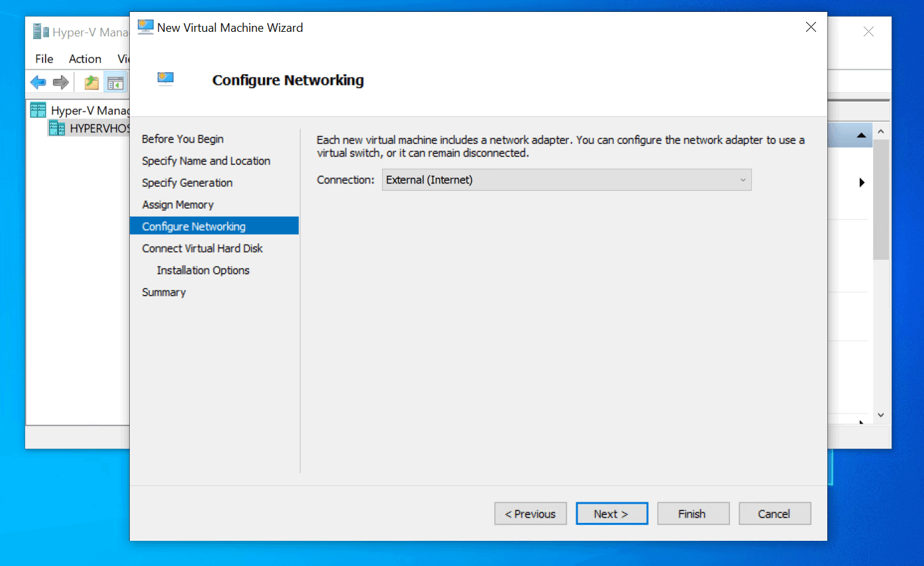Select the Connect Virtual Hard Disk step
Image resolution: width=924 pixels, height=566 pixels.
(x=202, y=248)
